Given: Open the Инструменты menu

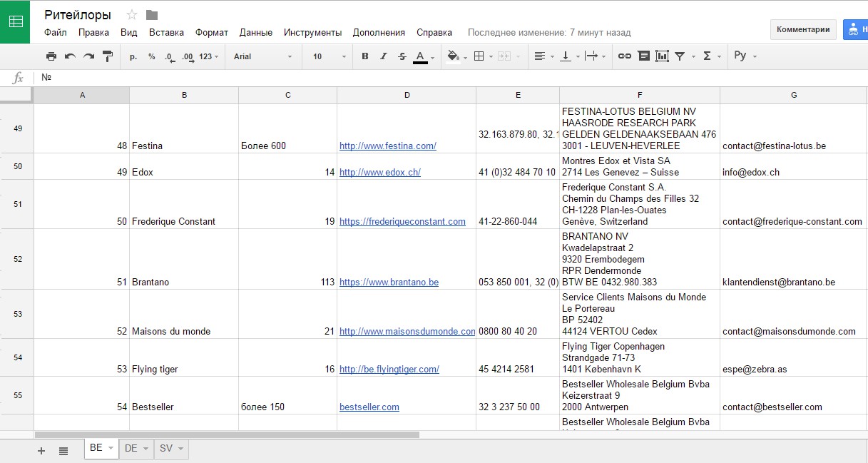Looking at the screenshot, I should pyautogui.click(x=313, y=32).
